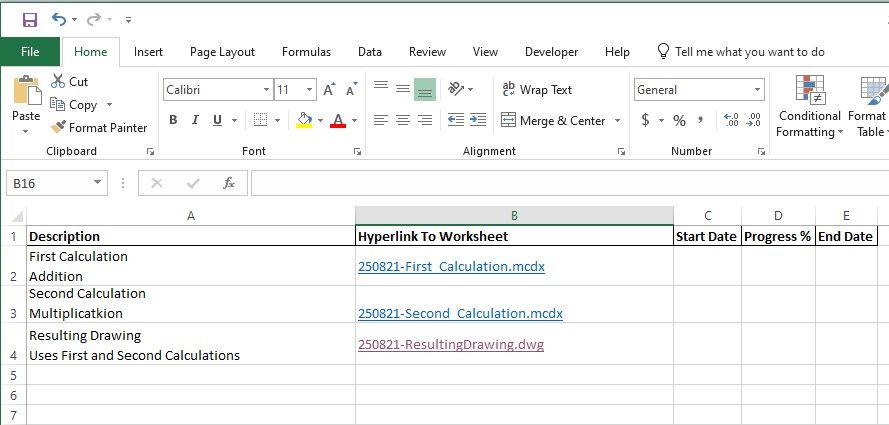Open the font name Calibri dropdown
The width and height of the screenshot is (889, 425).
pos(266,90)
